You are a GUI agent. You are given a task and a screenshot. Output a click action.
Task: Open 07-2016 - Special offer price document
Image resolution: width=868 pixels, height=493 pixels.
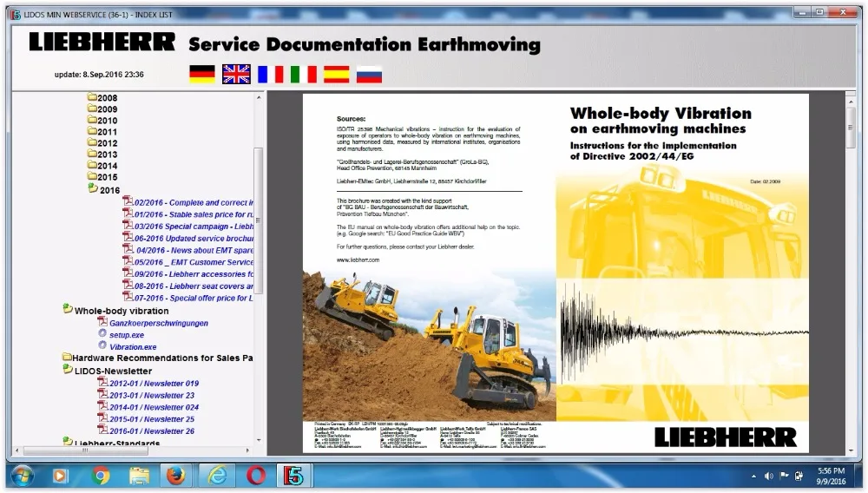tap(194, 299)
